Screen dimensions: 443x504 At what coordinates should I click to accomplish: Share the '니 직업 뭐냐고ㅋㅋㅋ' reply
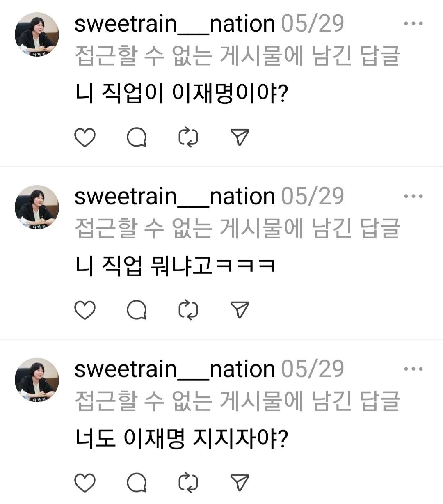click(240, 310)
